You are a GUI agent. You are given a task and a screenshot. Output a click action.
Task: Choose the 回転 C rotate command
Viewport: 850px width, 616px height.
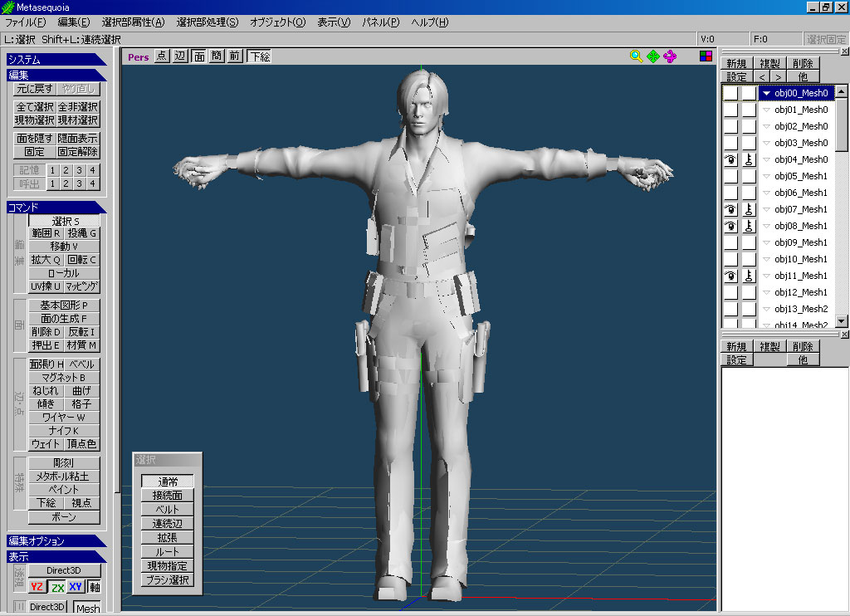(x=82, y=260)
